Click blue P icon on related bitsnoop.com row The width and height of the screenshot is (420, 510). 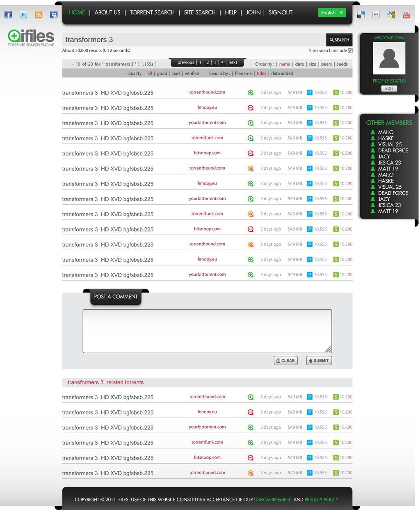310,458
